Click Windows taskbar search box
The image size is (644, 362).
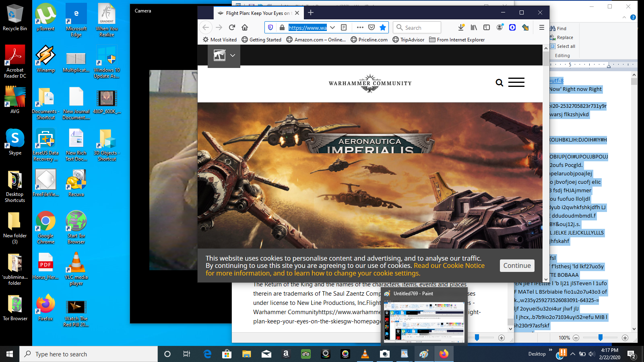89,354
